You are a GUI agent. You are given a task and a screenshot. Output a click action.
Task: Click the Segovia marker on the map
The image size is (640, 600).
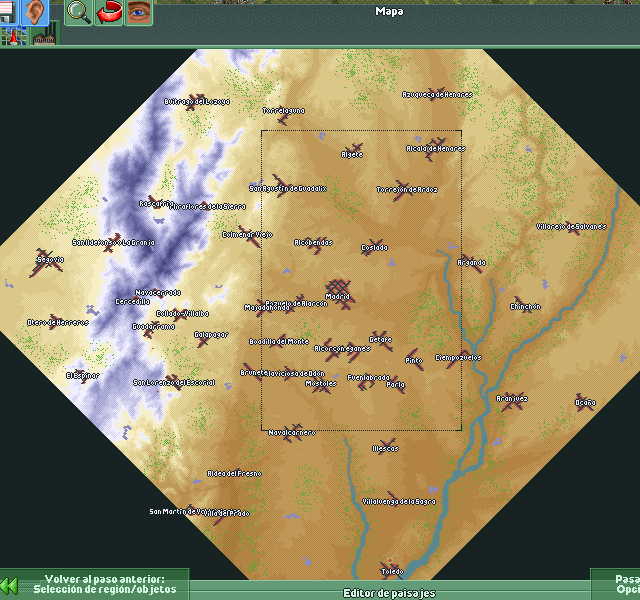coord(47,259)
